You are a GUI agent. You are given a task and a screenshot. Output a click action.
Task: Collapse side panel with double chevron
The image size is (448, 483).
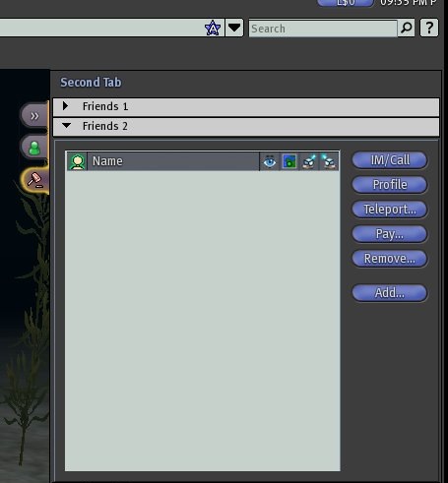tap(34, 115)
